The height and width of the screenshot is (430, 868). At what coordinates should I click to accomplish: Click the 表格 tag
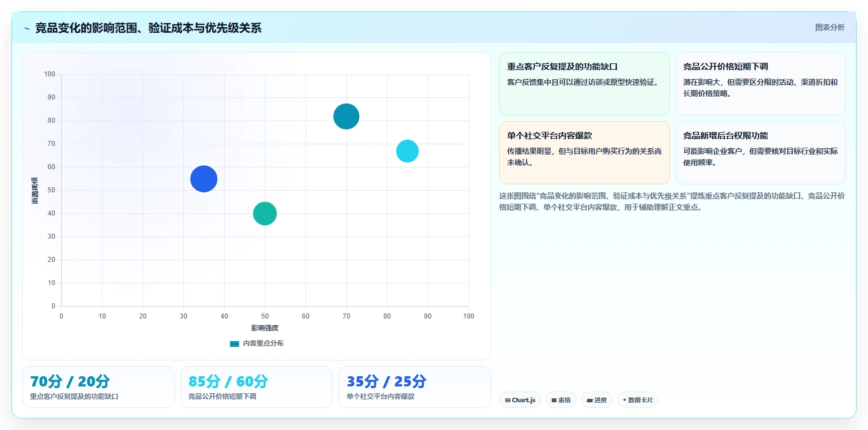pyautogui.click(x=561, y=400)
